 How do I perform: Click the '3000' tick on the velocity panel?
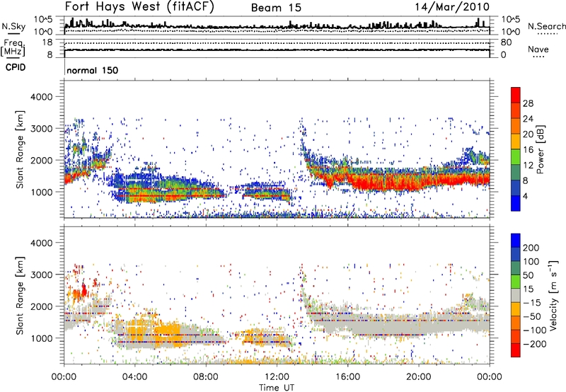pos(41,275)
